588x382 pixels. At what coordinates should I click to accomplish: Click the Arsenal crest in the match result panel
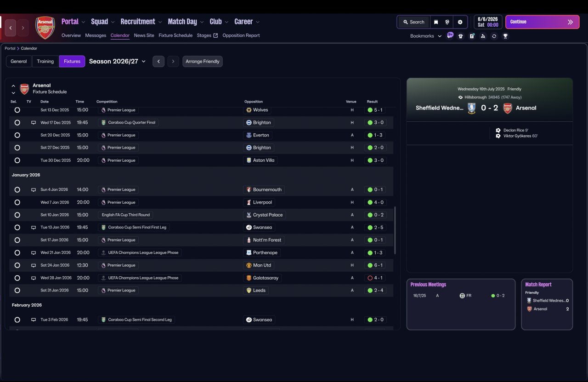(508, 108)
